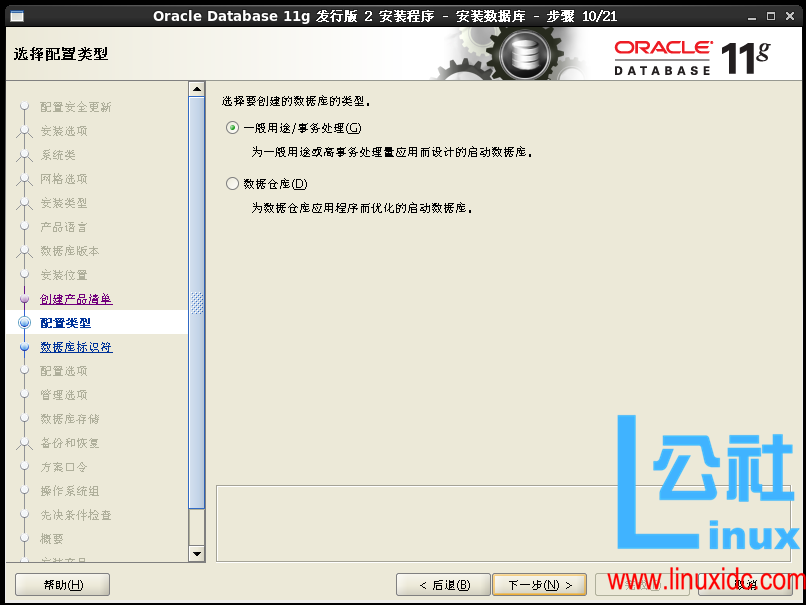This screenshot has width=806, height=605.
Task: Click the scrollbar down arrow
Action: [197, 553]
